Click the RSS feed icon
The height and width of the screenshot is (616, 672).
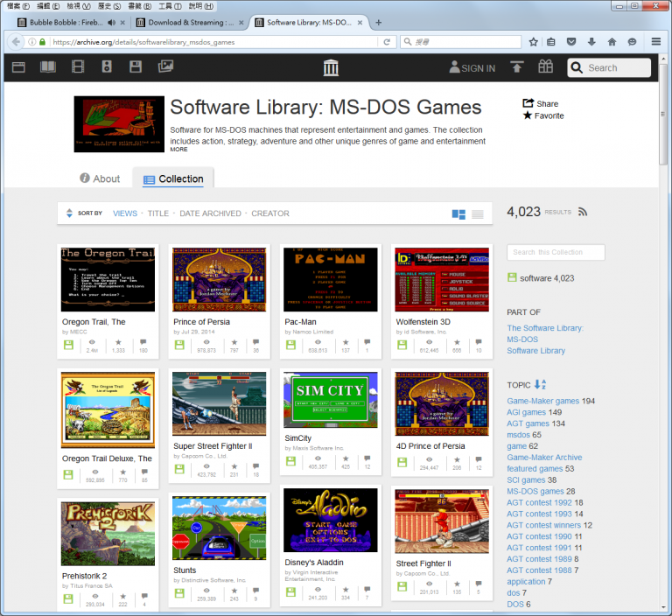click(x=583, y=212)
